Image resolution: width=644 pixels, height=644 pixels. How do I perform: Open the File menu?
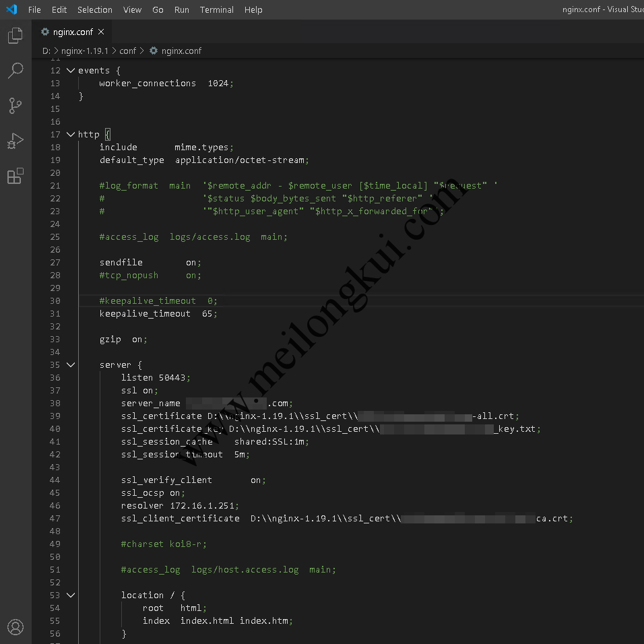click(34, 9)
